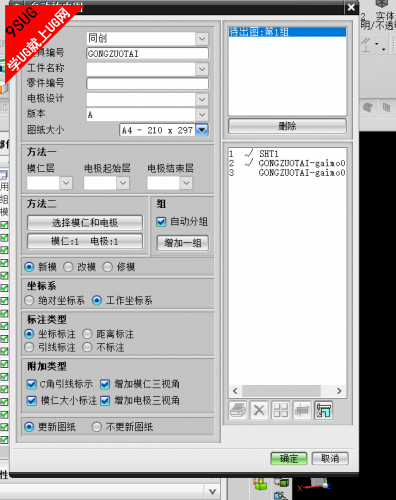This screenshot has height=500, width=396.
Task: Toggle the 自动分组 checkbox
Action: pos(161,222)
